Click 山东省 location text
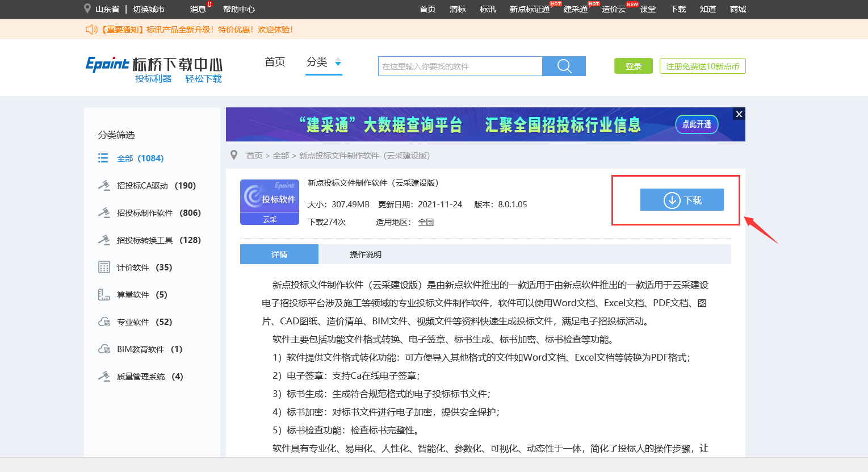The width and height of the screenshot is (868, 472). click(107, 9)
